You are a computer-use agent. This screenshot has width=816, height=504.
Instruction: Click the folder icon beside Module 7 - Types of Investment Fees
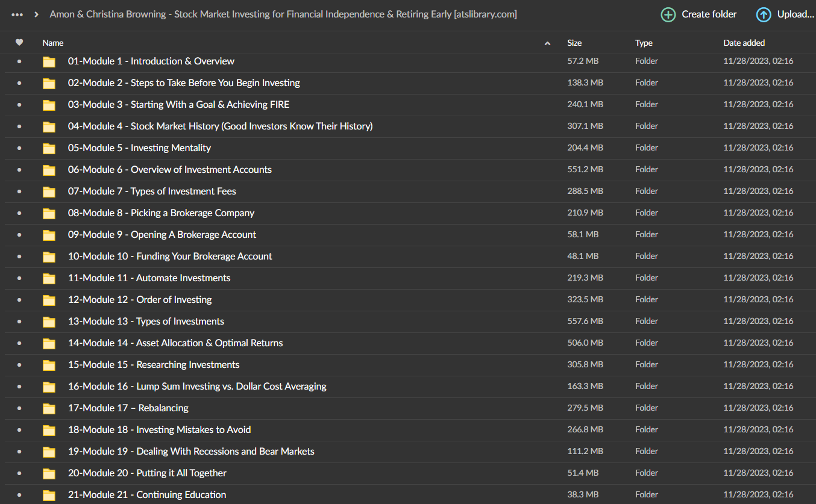tap(49, 191)
